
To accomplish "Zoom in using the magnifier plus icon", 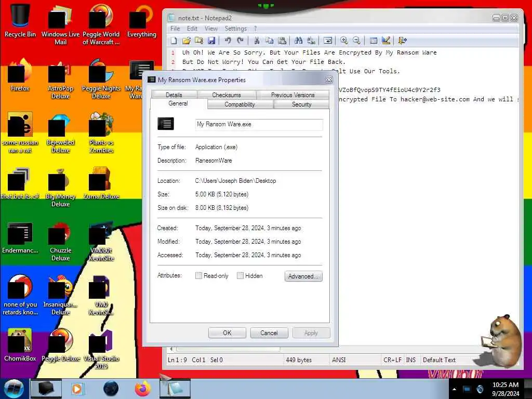I will [344, 41].
